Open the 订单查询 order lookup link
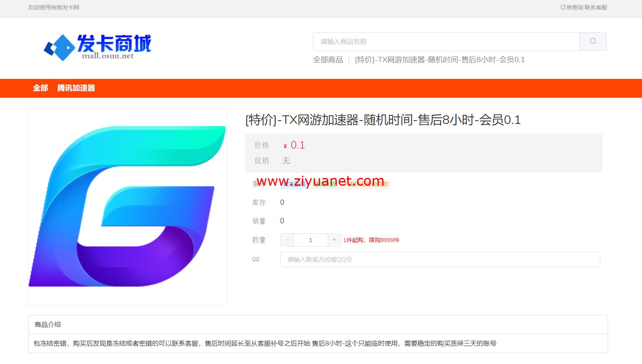Viewport: 642px width, 364px height. (572, 7)
